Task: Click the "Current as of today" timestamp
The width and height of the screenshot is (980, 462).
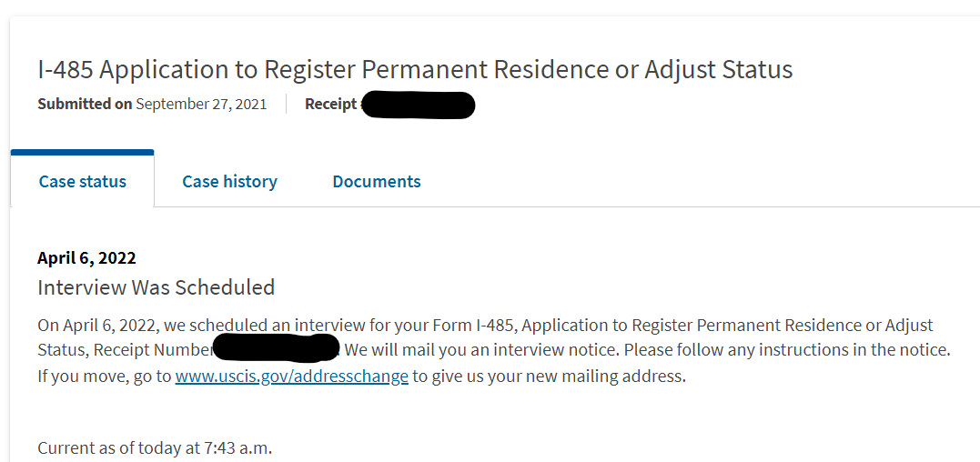Action: 155,447
